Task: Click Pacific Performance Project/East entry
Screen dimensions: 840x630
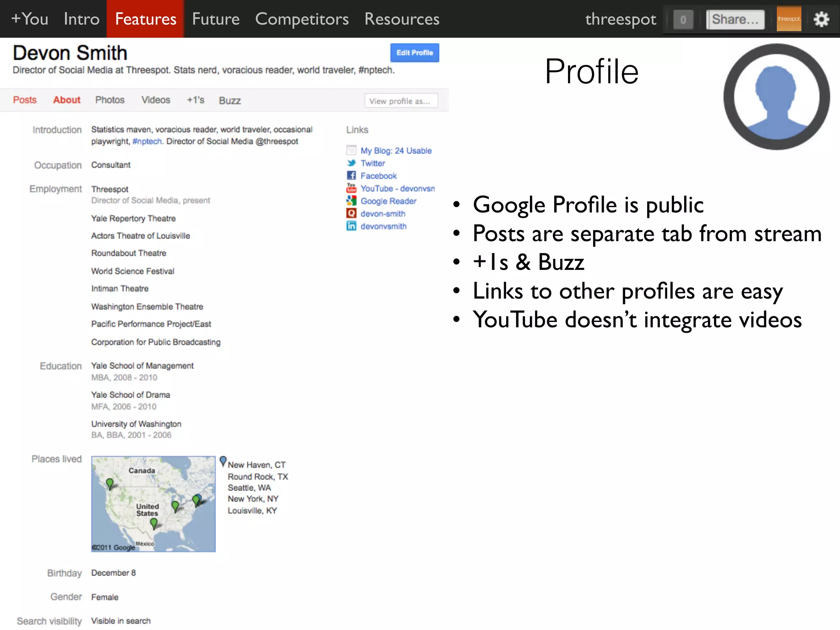Action: click(x=151, y=324)
